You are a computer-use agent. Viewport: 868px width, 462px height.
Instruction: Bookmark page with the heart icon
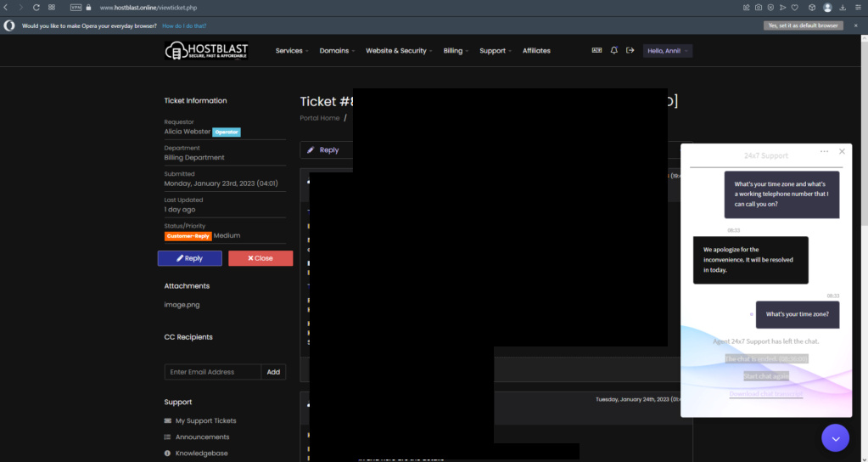pyautogui.click(x=795, y=8)
